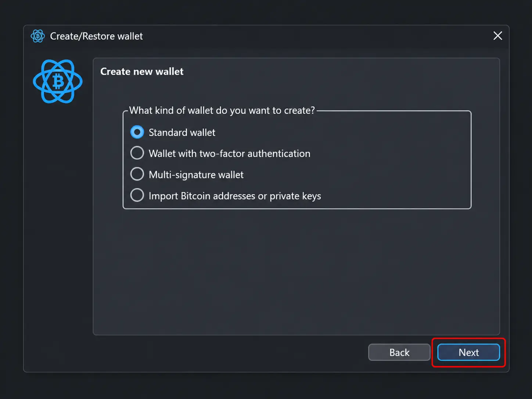Click the 'Create/Restore wallet' window title
Viewport: 532px width, 399px height.
tap(96, 36)
